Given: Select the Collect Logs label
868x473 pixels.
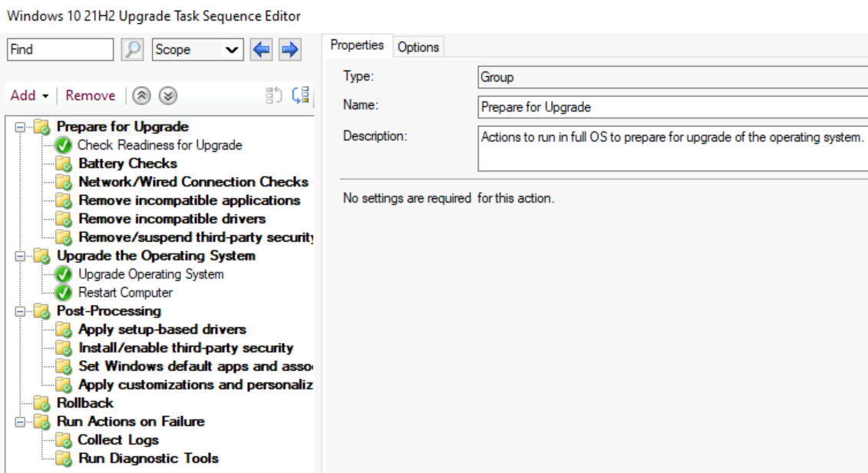Looking at the screenshot, I should point(118,440).
